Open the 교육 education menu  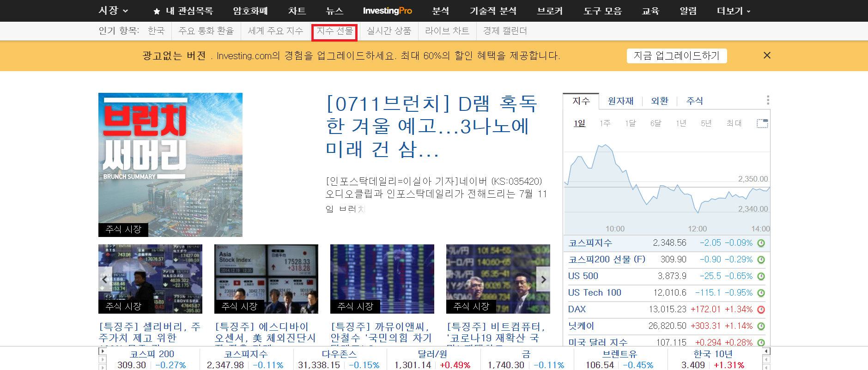pos(650,11)
